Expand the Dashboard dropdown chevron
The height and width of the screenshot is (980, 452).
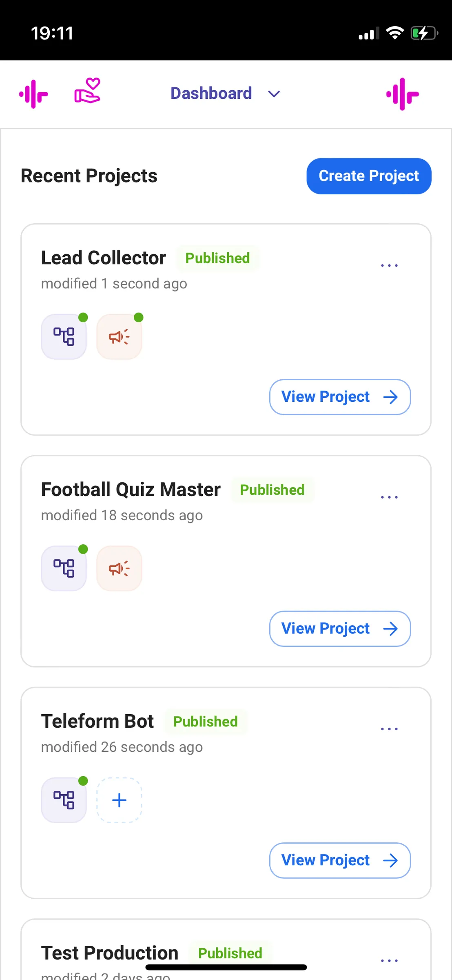(274, 94)
